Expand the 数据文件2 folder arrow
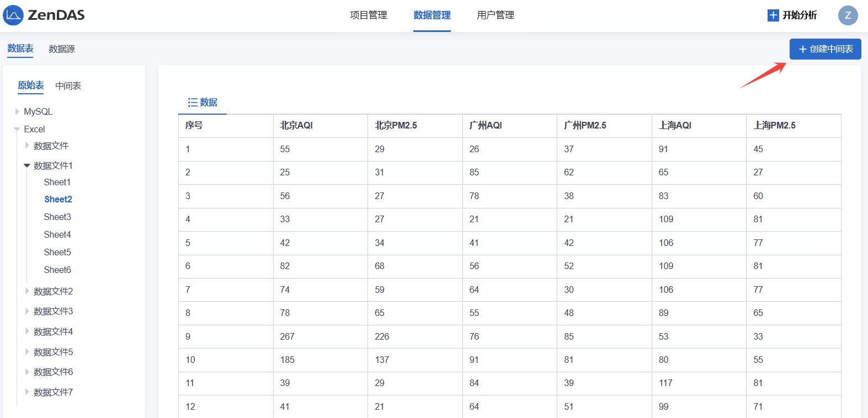The image size is (868, 418). coord(27,291)
